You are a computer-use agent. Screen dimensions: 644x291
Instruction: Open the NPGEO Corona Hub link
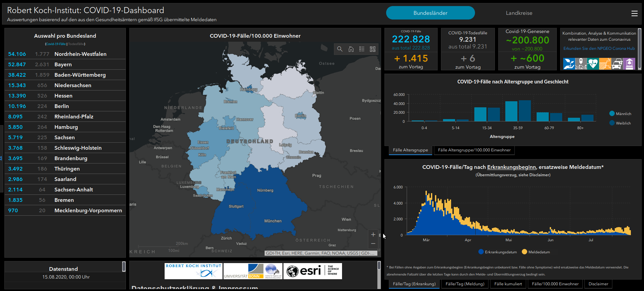[599, 48]
